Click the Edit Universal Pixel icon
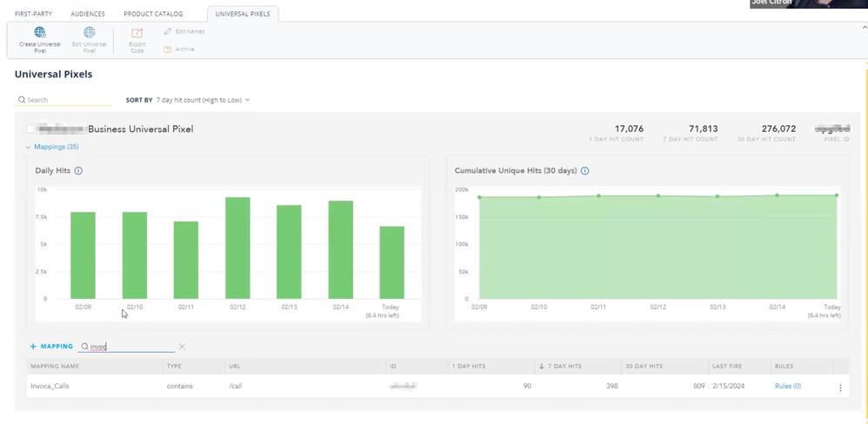Viewport: 868px width, 424px height. click(89, 32)
